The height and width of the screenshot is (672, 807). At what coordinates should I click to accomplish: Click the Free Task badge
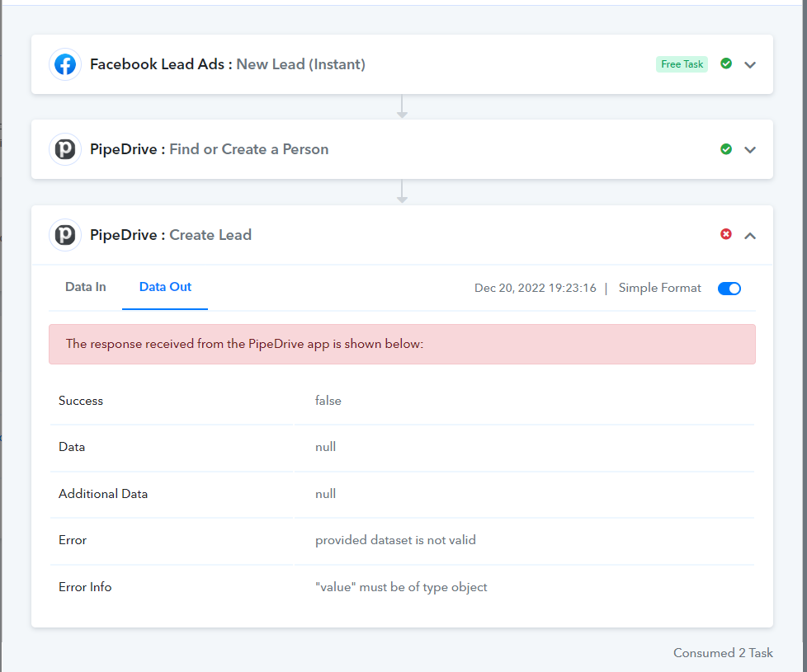coord(682,64)
